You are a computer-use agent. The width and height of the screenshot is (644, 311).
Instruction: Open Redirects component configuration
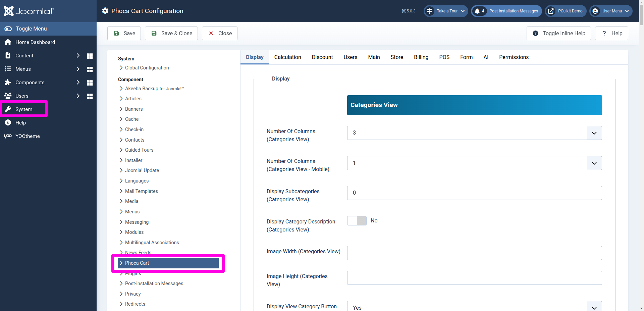coord(135,304)
